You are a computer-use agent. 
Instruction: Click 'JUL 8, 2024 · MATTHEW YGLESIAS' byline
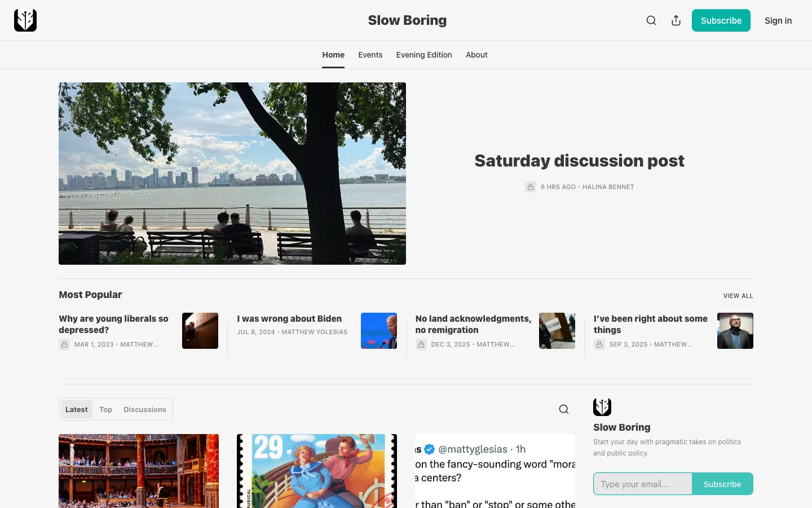pyautogui.click(x=292, y=332)
